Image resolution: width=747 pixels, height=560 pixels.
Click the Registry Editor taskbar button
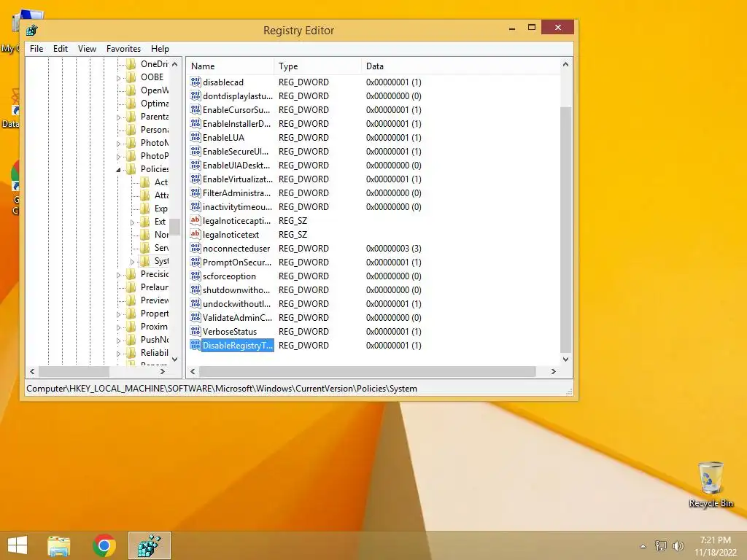tap(150, 545)
